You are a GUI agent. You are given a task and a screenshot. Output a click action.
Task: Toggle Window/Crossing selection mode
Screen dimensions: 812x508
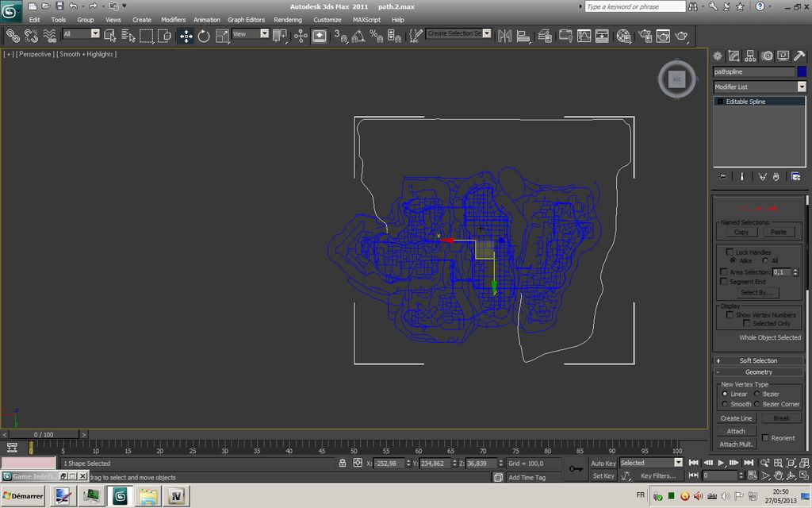click(x=165, y=36)
